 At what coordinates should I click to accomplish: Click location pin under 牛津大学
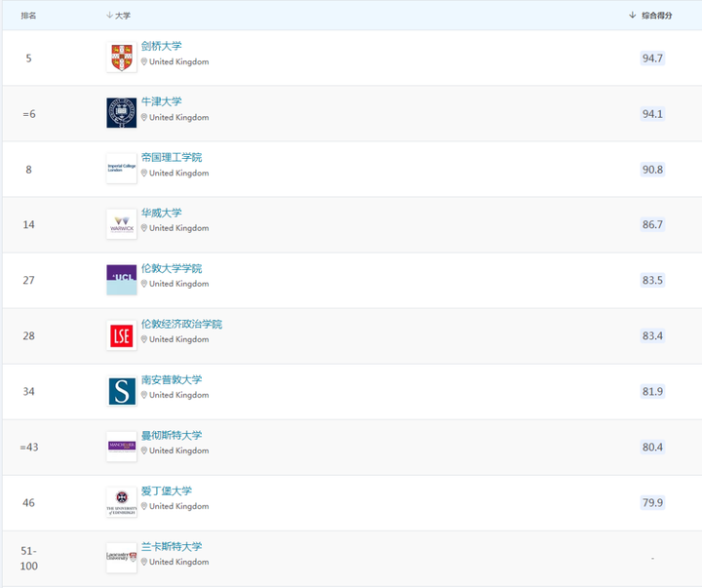click(144, 117)
